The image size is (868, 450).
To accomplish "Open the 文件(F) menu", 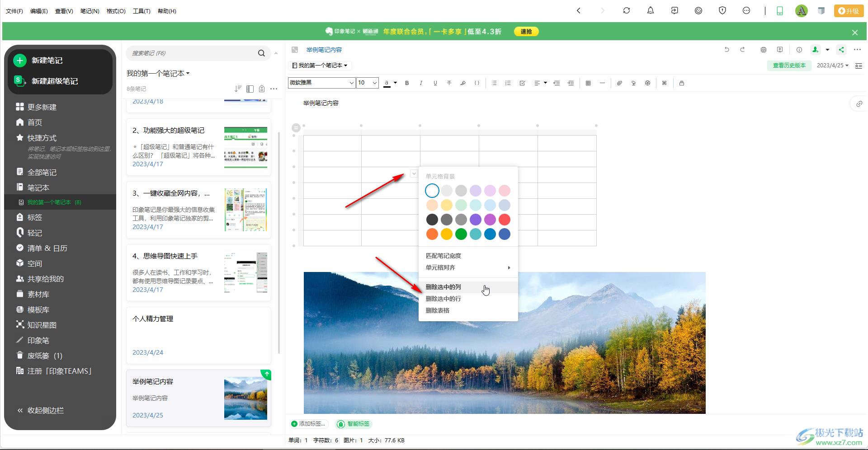I will [14, 11].
